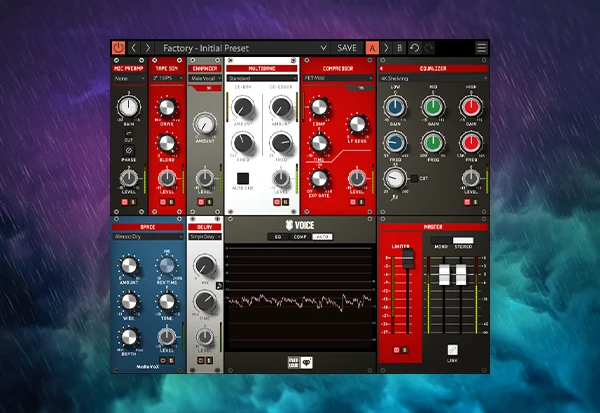Screen dimensions: 600x413
Task: Click the Master Limiter fader handle
Action: pyautogui.click(x=408, y=258)
